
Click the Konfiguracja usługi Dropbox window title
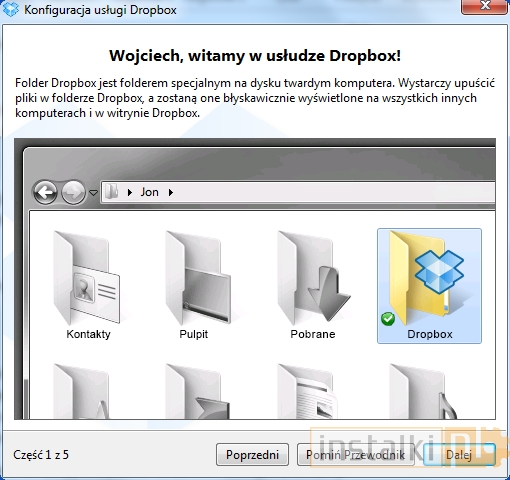click(x=100, y=10)
